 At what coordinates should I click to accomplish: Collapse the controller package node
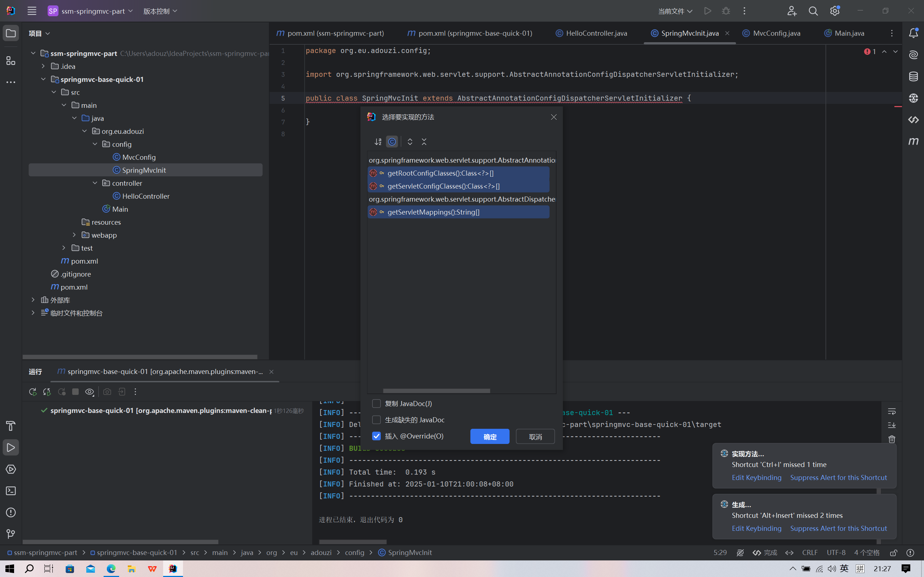pyautogui.click(x=95, y=183)
